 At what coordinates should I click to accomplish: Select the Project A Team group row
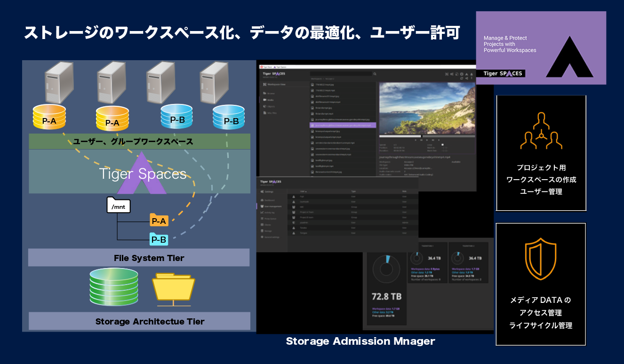(353, 212)
